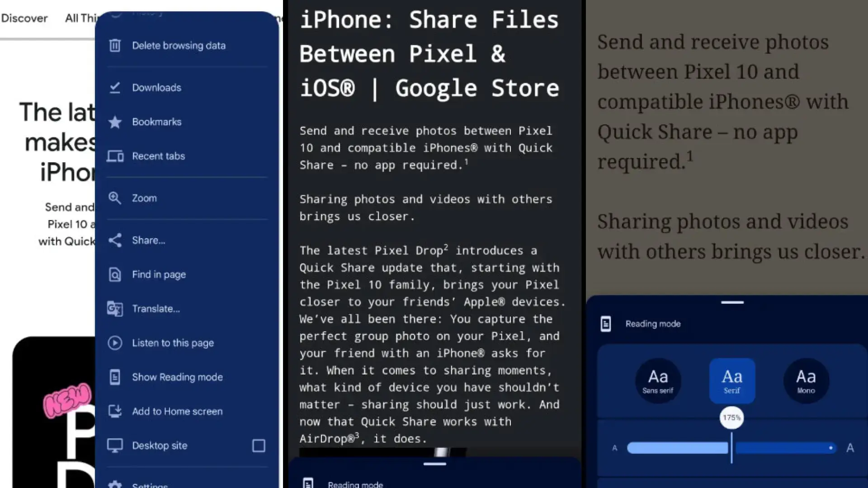868x488 pixels.
Task: Toggle the Desktop site checkbox
Action: (x=259, y=446)
